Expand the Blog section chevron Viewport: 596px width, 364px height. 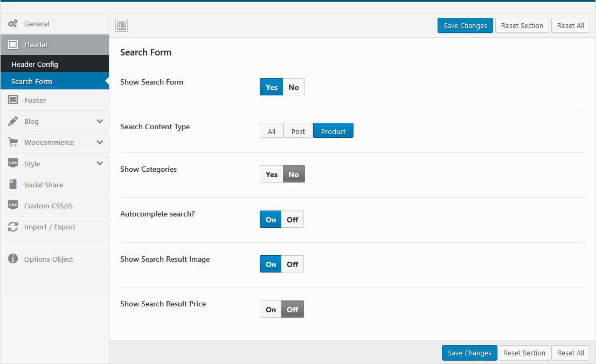tap(100, 121)
